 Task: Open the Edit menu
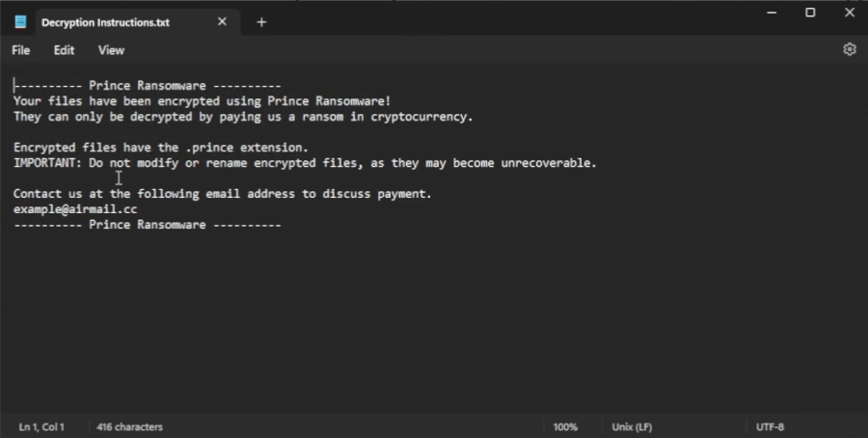pyautogui.click(x=64, y=50)
